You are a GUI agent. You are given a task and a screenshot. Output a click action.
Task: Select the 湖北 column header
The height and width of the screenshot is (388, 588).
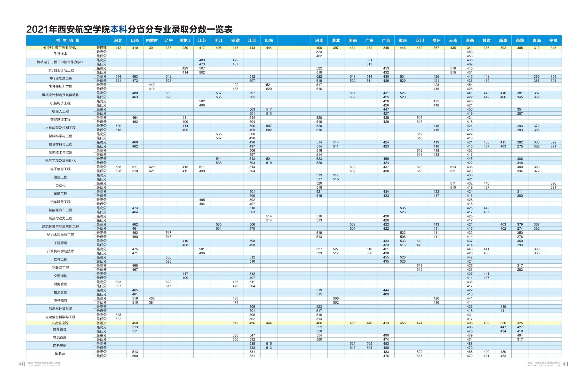tap(336, 40)
